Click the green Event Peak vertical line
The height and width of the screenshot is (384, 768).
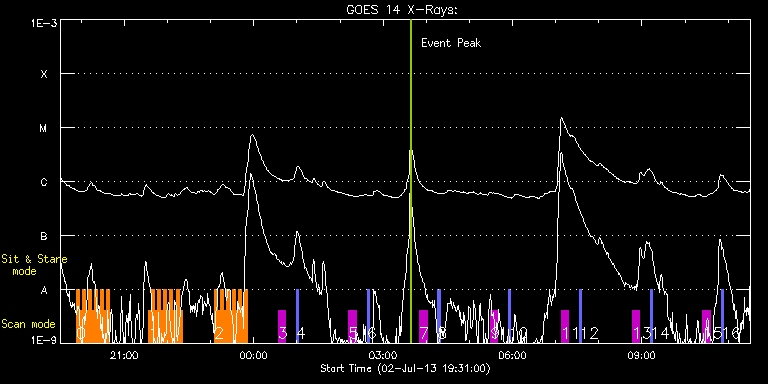410,181
